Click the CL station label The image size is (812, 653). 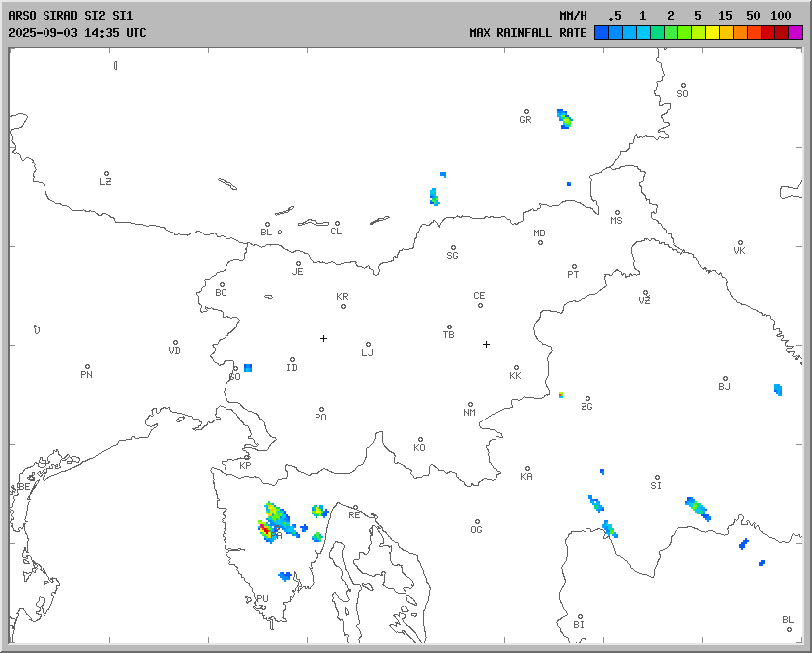pos(336,231)
